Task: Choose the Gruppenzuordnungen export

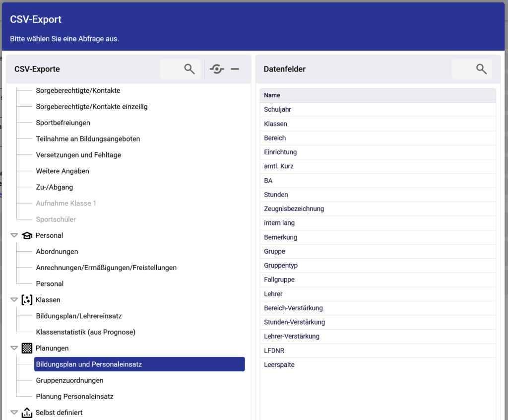Action: pyautogui.click(x=69, y=380)
